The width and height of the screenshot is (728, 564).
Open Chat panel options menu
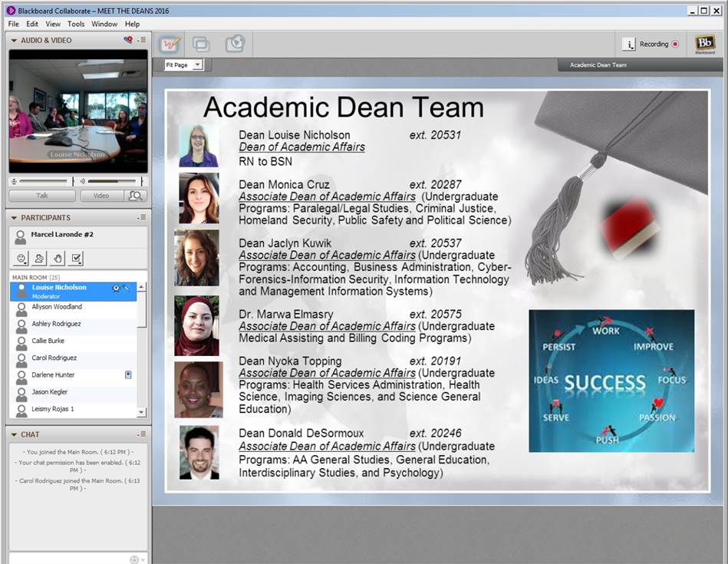[142, 434]
